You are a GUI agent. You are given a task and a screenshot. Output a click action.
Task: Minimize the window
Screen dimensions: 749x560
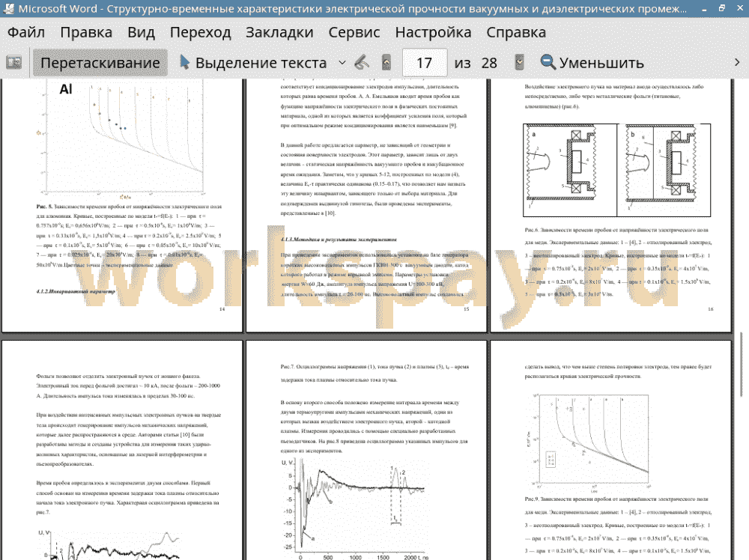pos(705,8)
